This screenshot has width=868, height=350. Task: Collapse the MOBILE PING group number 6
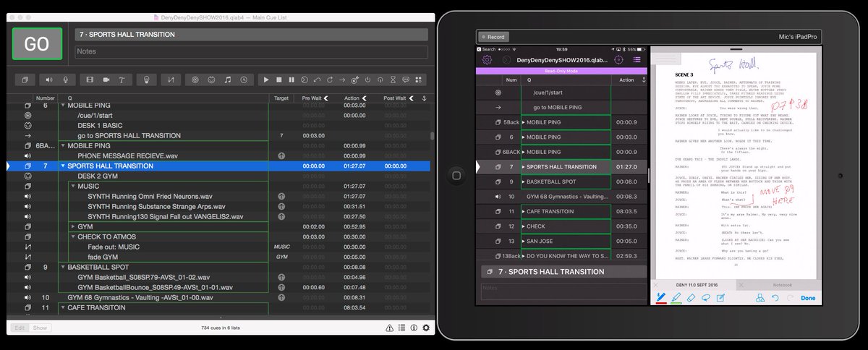tap(63, 105)
